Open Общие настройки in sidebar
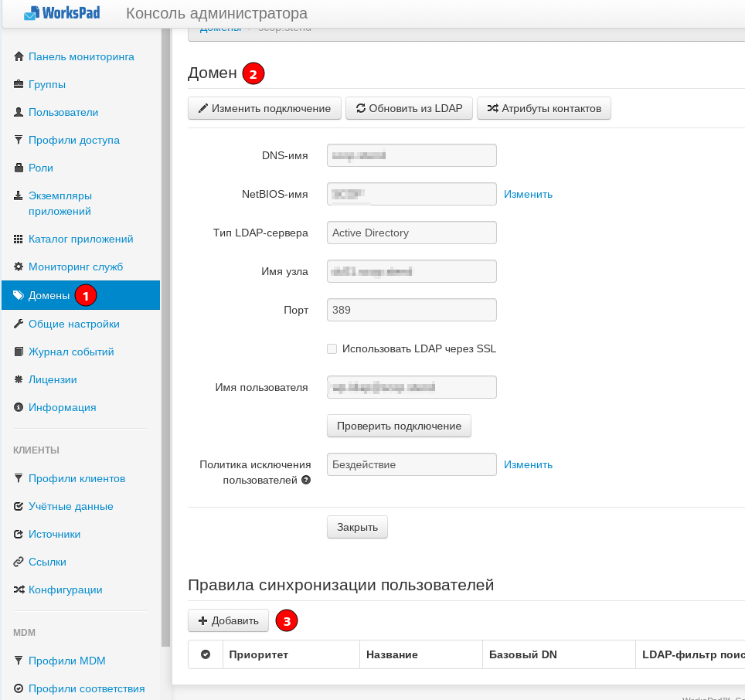Viewport: 745px width, 700px height. click(x=73, y=324)
